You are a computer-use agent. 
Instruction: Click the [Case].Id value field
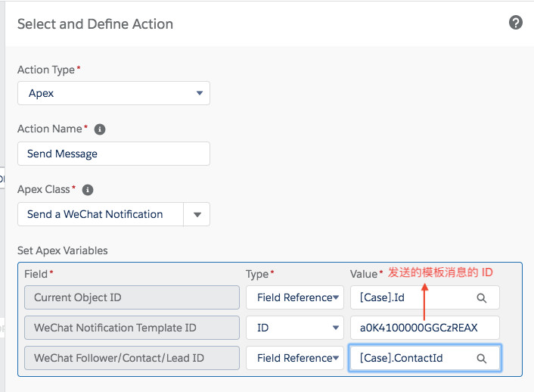click(412, 297)
